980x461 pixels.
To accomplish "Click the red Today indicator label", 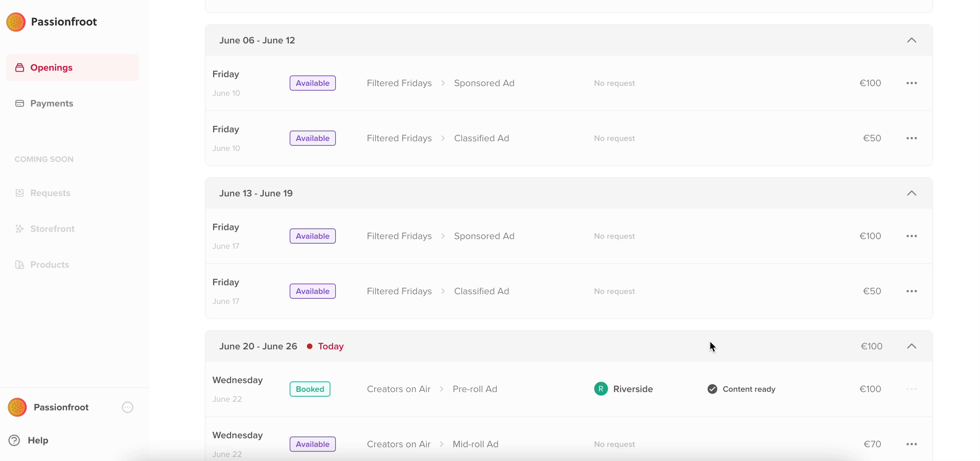I will pyautogui.click(x=330, y=346).
